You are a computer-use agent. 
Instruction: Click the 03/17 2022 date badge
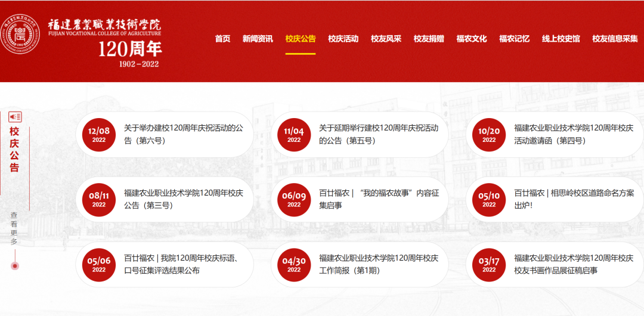click(489, 265)
